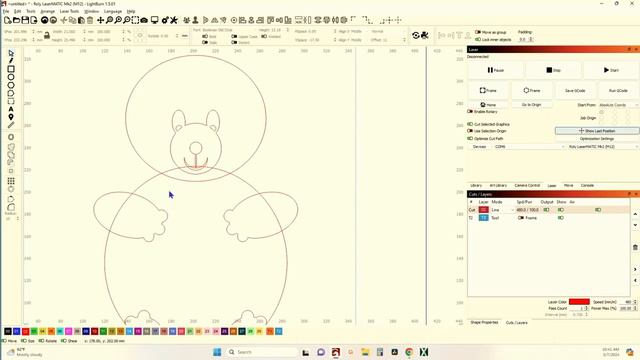
Task: Toggle Use Selection Origin switch
Action: pos(470,131)
